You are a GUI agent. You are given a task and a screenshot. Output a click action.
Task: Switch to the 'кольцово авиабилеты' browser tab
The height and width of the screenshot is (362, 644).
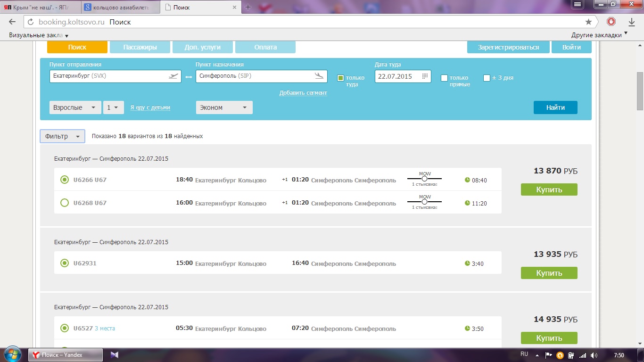click(x=120, y=7)
